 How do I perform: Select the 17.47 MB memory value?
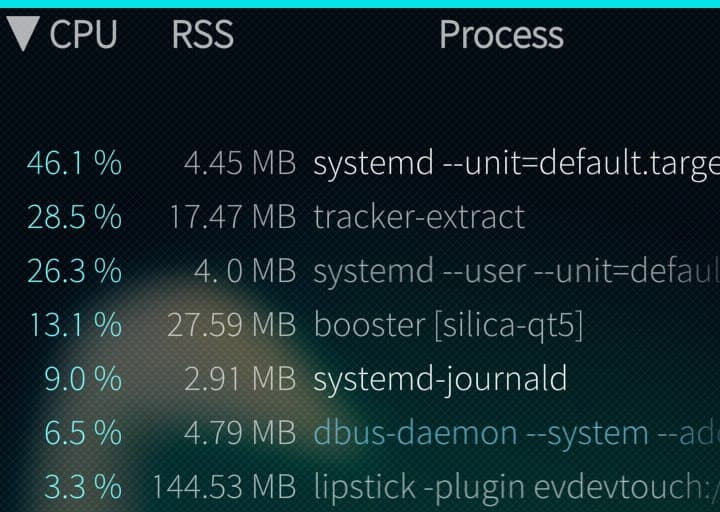click(x=233, y=217)
